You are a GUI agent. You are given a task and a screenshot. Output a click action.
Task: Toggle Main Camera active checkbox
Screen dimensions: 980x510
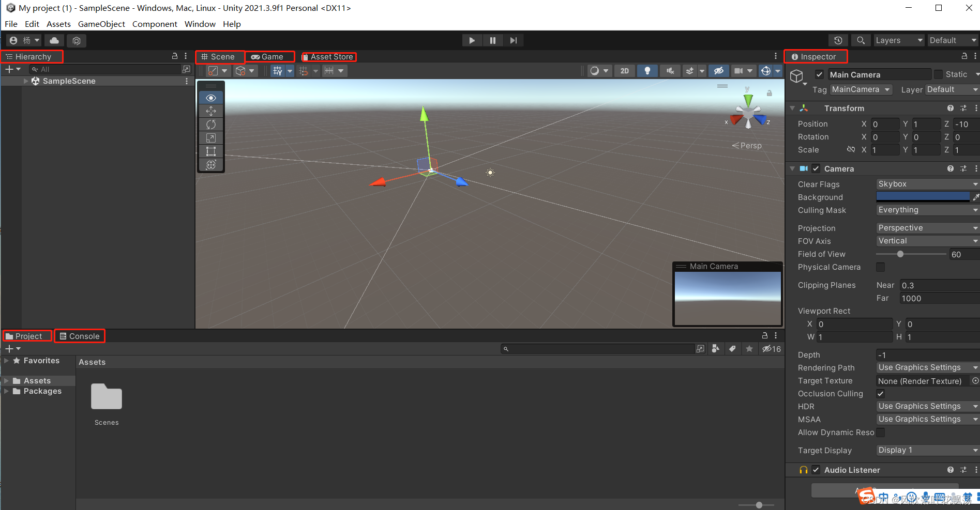pos(819,74)
